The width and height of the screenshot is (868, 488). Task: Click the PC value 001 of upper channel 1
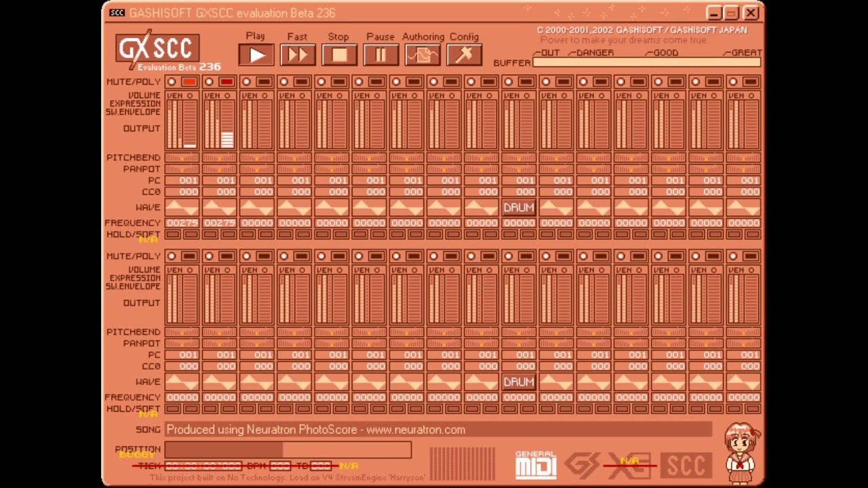tap(182, 180)
